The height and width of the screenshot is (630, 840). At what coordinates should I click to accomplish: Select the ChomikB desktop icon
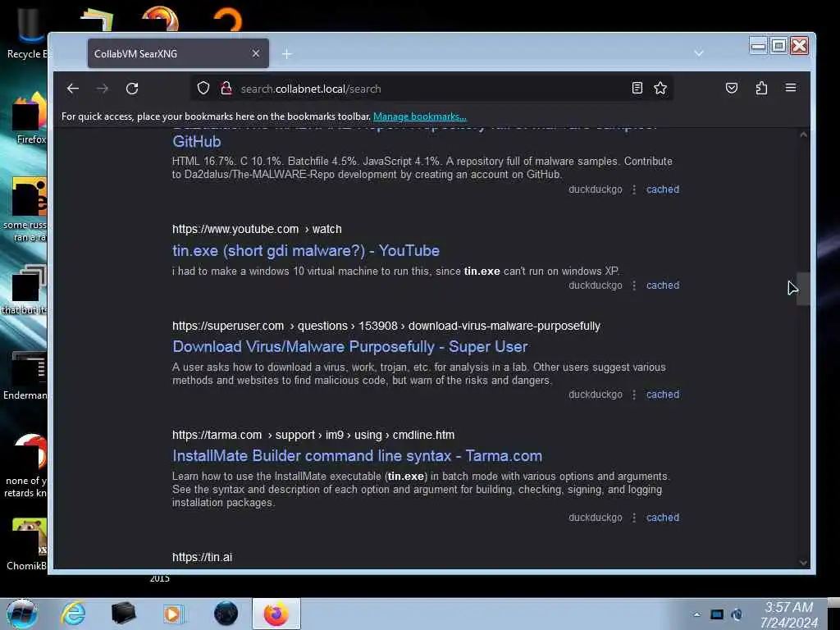pos(27,545)
